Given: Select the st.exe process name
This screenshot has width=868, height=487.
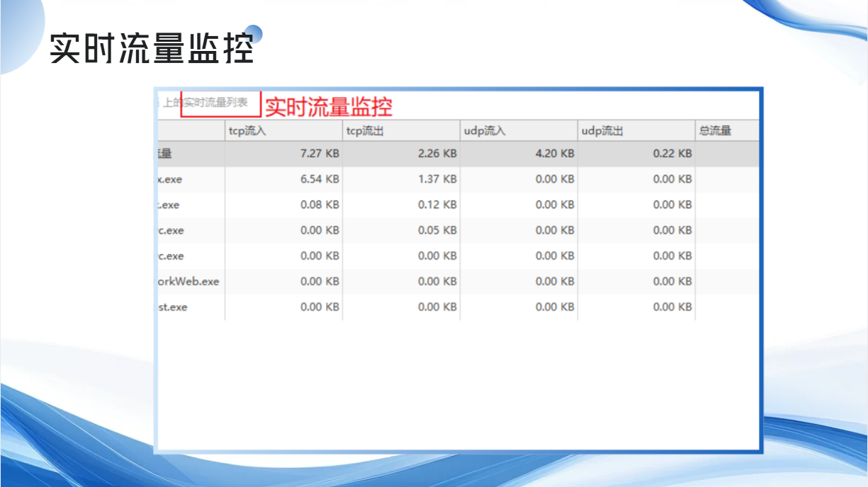Looking at the screenshot, I should click(x=172, y=307).
